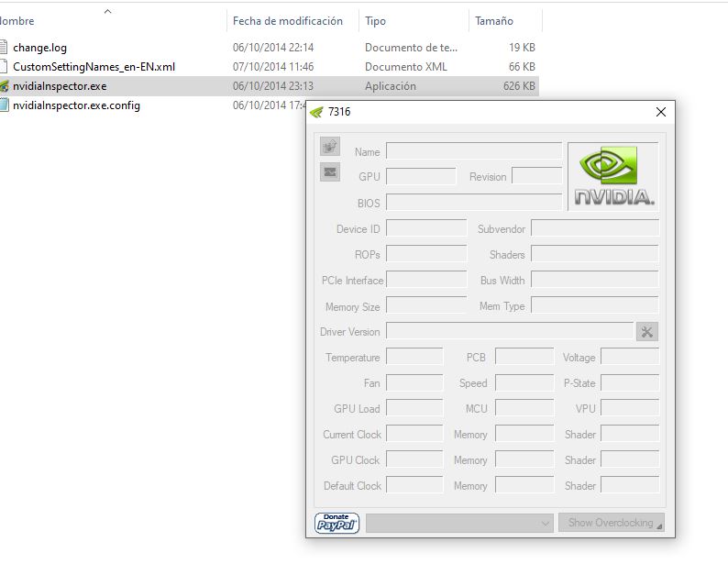Click the P-State field

(x=630, y=382)
